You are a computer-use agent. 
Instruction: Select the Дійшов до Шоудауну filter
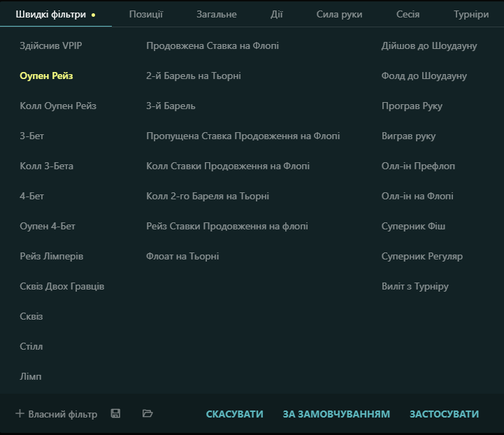(x=429, y=45)
